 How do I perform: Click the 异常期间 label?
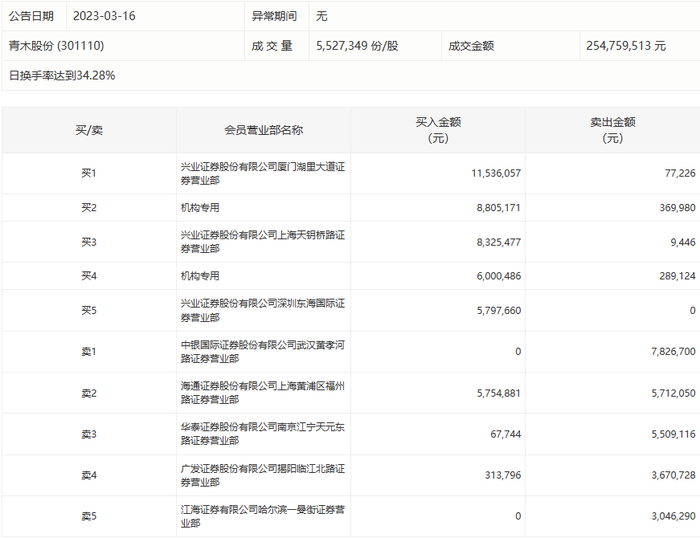274,16
